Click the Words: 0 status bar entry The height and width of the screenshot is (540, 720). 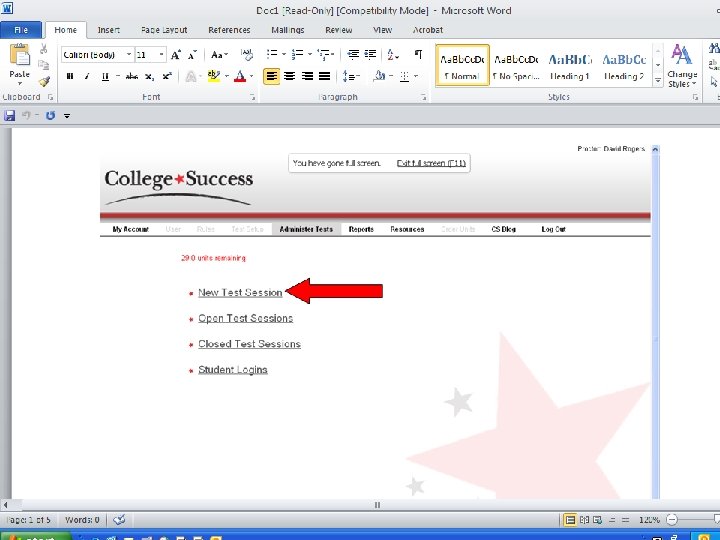[x=82, y=520]
